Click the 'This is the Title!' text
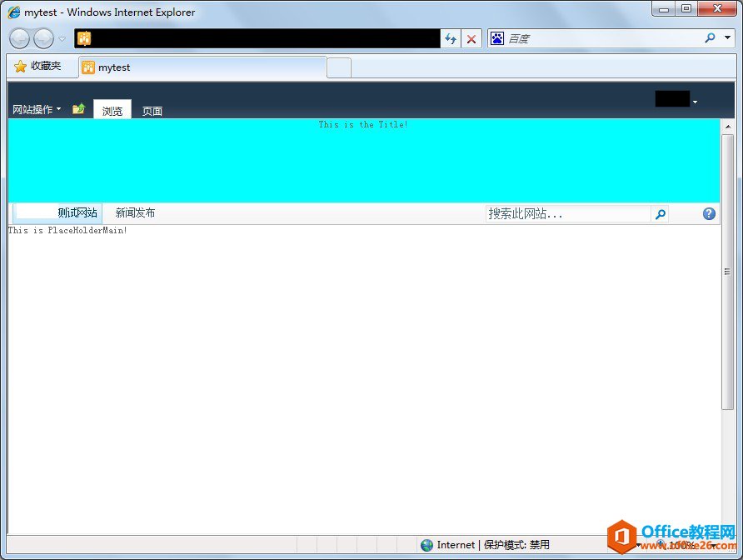Viewport: 743px width, 560px height. tap(363, 125)
